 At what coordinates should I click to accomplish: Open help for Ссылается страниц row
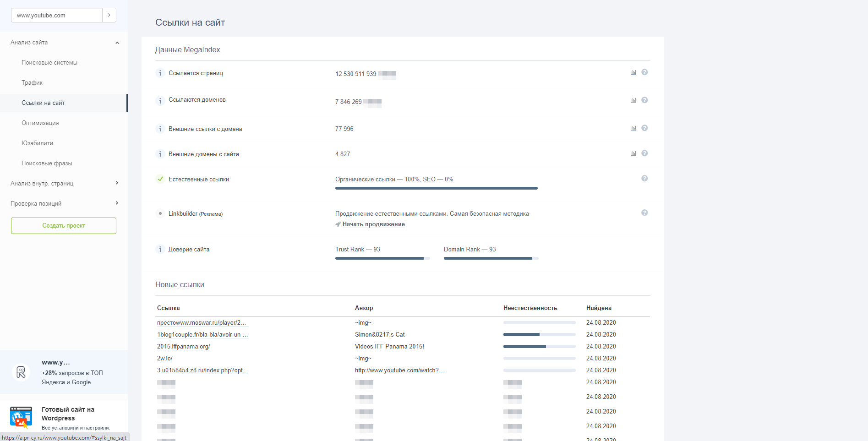pyautogui.click(x=644, y=72)
